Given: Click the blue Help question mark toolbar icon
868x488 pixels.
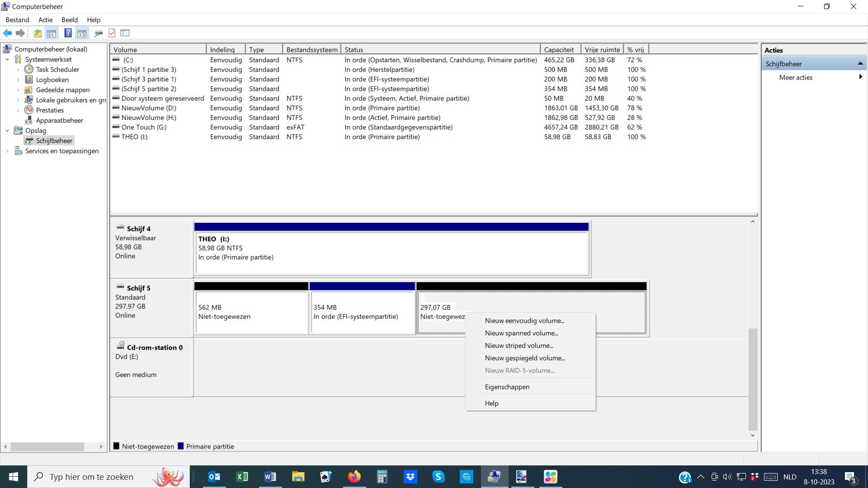Looking at the screenshot, I should 68,33.
